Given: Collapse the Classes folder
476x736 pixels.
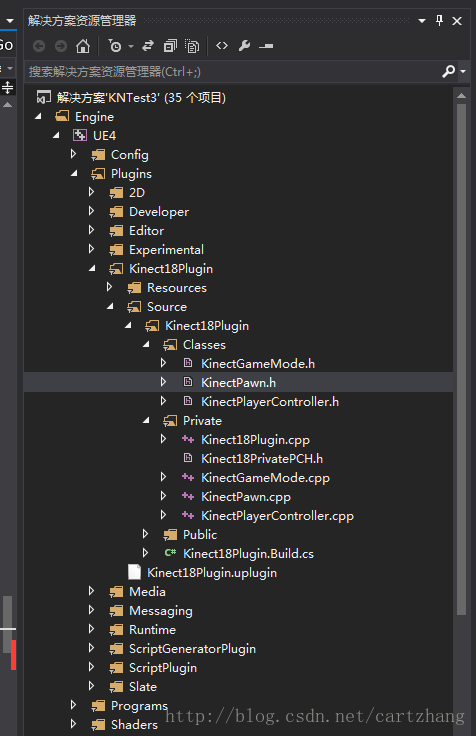Looking at the screenshot, I should [x=146, y=344].
